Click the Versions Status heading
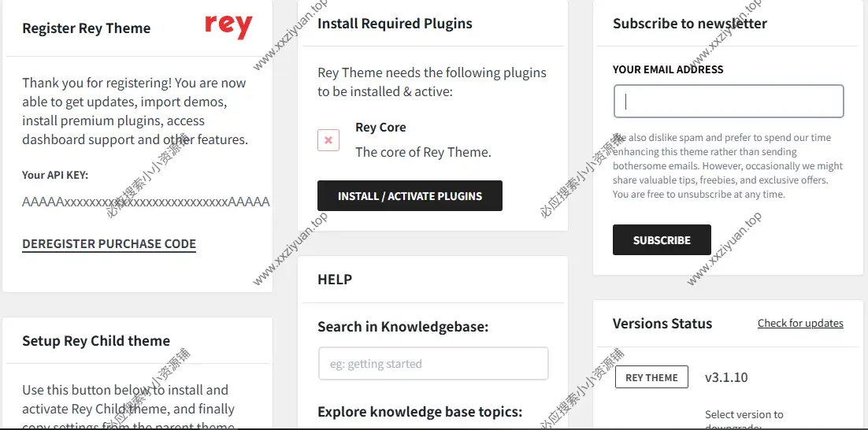 click(x=662, y=324)
